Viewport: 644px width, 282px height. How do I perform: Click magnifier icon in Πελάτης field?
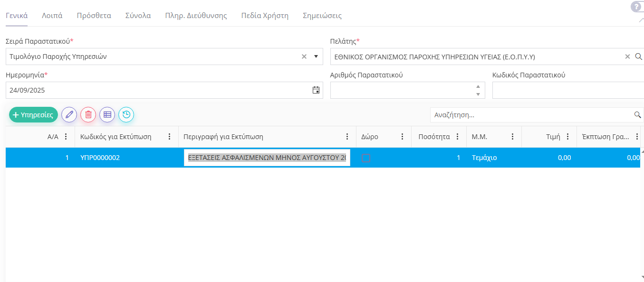[639, 56]
